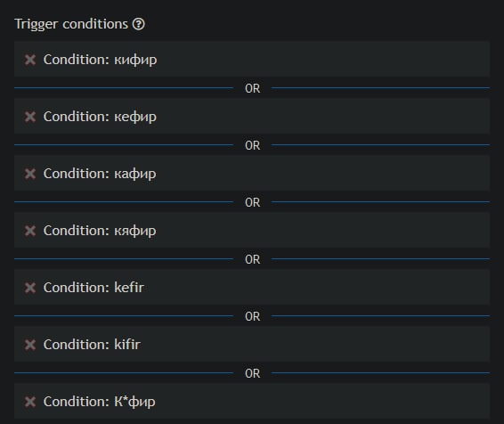The image size is (504, 424).
Task: Click OR separator between кифир and кефир
Action: pos(252,88)
